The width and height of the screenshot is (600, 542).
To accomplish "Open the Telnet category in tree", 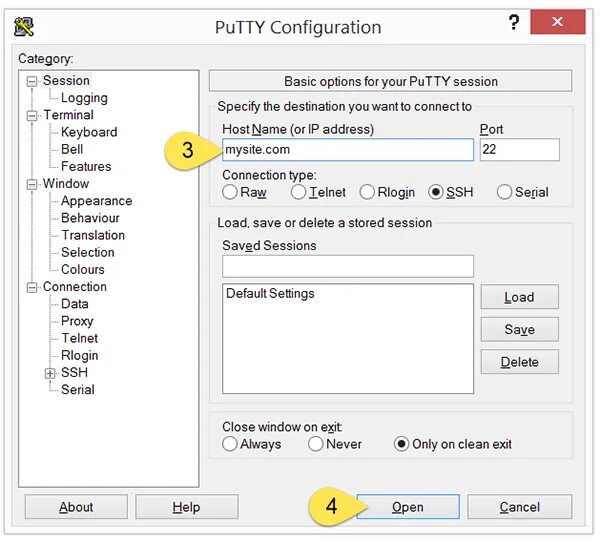I will pos(80,338).
